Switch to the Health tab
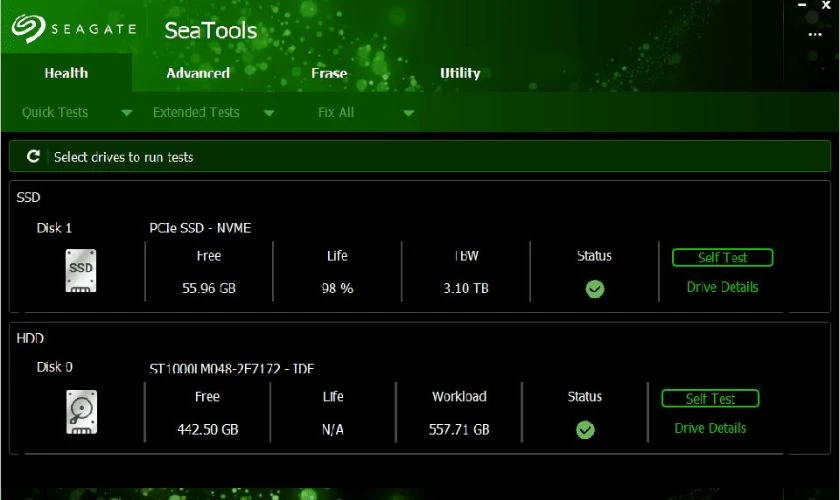The height and width of the screenshot is (500, 840). (x=66, y=73)
